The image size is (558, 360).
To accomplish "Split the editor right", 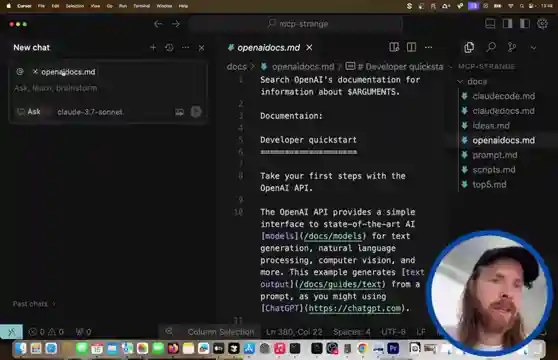I will [411, 47].
